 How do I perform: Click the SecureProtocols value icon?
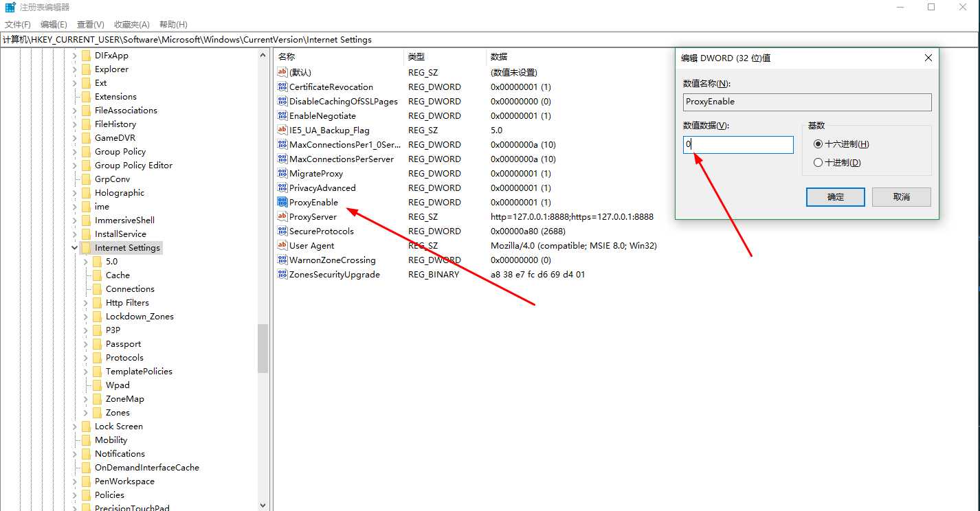282,231
